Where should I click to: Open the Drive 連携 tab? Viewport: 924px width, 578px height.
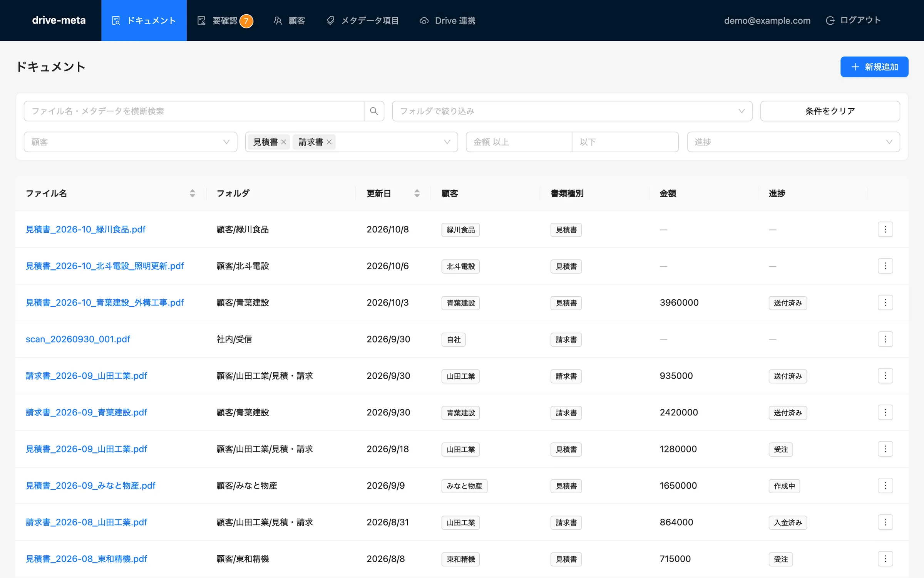(x=447, y=20)
